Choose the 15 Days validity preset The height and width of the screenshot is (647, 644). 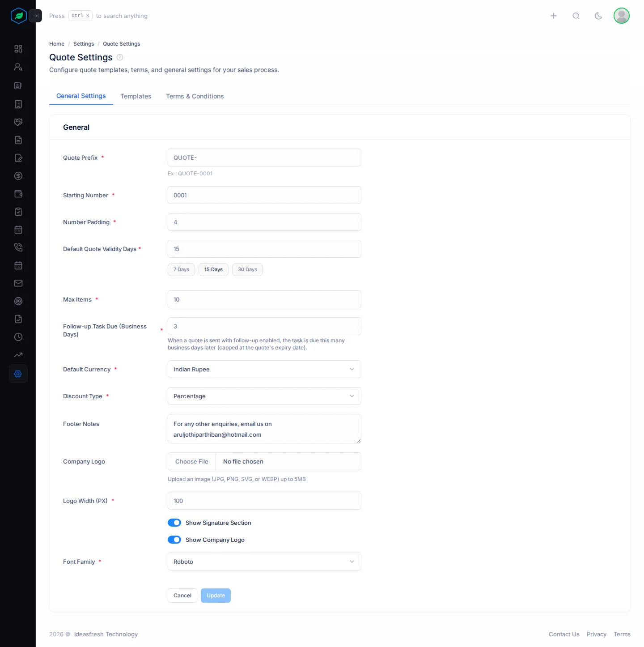[x=213, y=269]
